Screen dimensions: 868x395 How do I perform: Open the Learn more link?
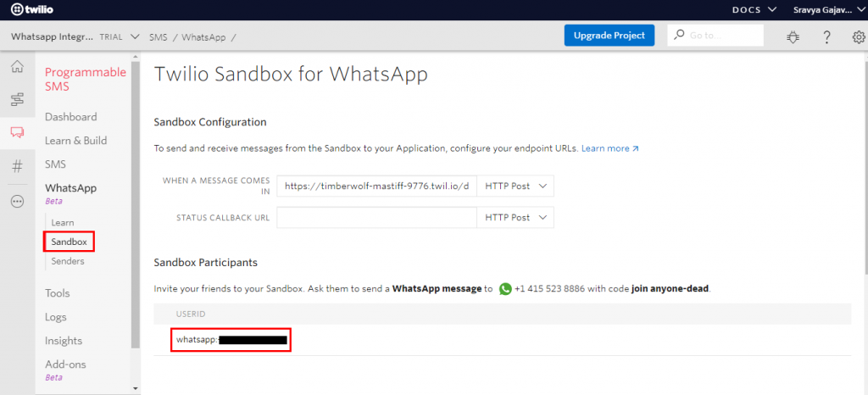coord(610,148)
